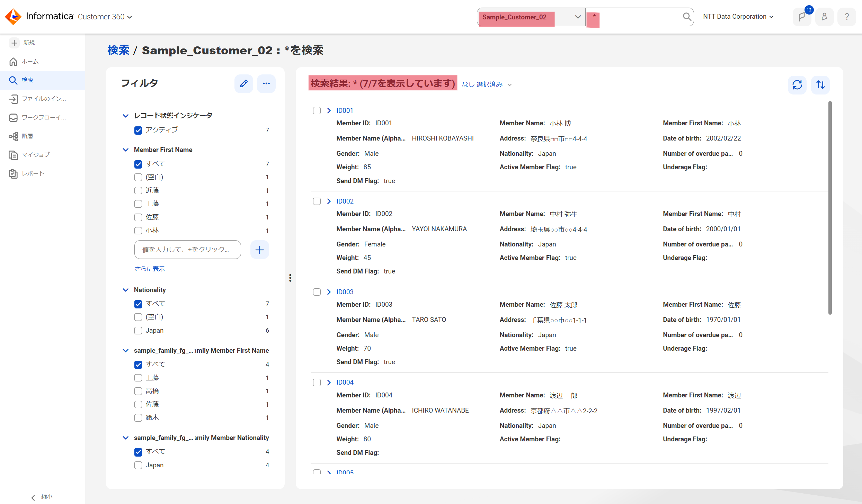Select record ID001 checkbox

click(317, 110)
